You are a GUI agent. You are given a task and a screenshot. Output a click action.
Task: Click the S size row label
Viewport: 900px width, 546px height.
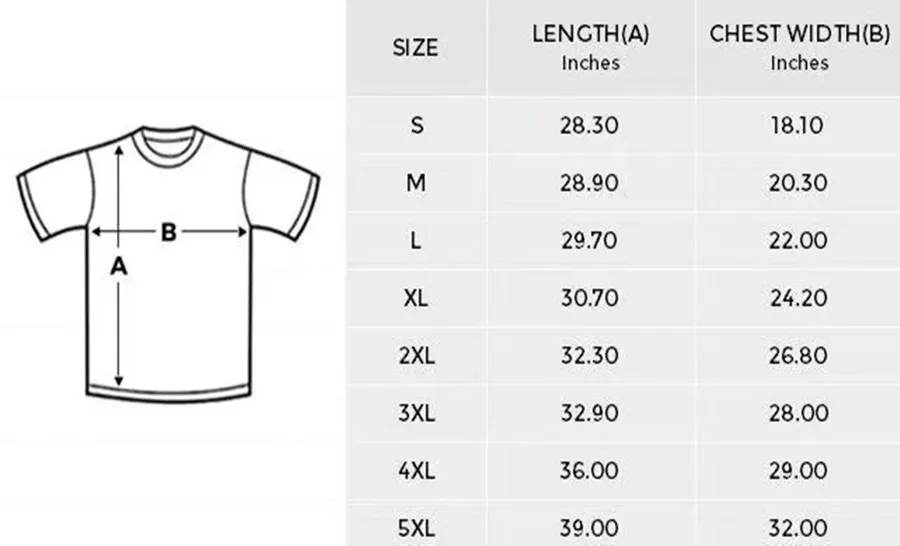coord(417,126)
